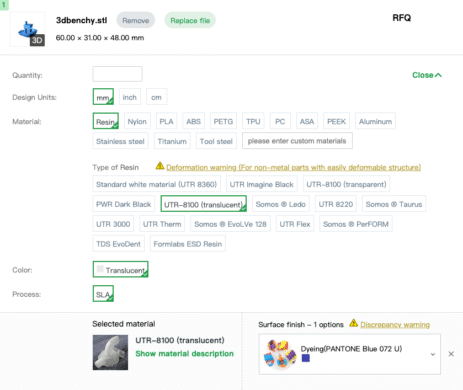This screenshot has height=390, width=463.
Task: Choose ASA material option
Action: pyautogui.click(x=307, y=121)
